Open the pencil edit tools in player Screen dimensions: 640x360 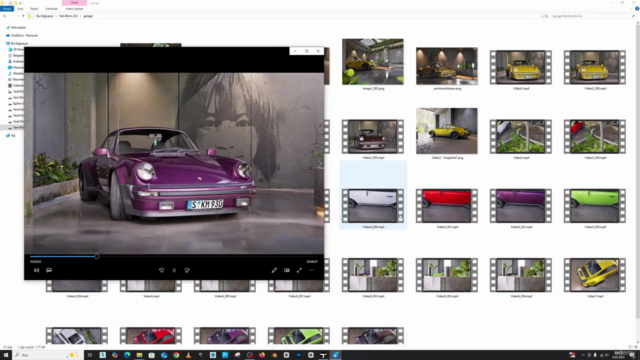(x=274, y=270)
